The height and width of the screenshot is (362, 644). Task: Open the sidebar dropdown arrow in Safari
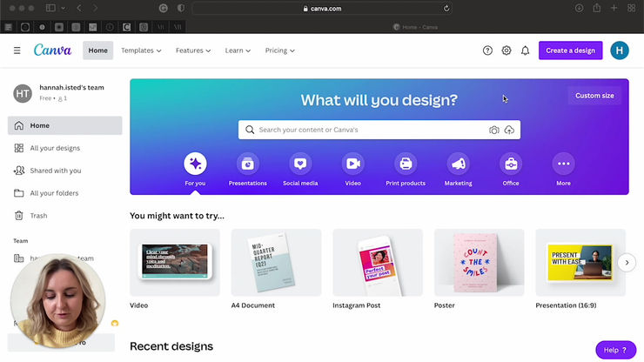coord(63,8)
